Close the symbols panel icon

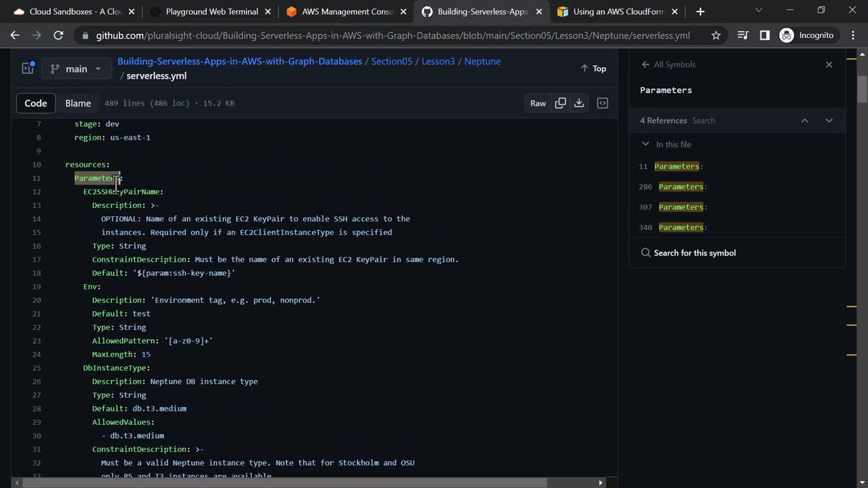(602, 103)
